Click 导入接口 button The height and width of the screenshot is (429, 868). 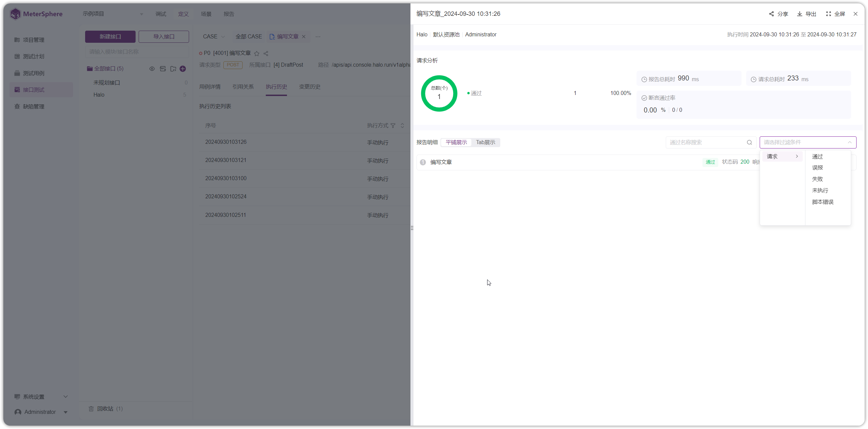click(164, 37)
